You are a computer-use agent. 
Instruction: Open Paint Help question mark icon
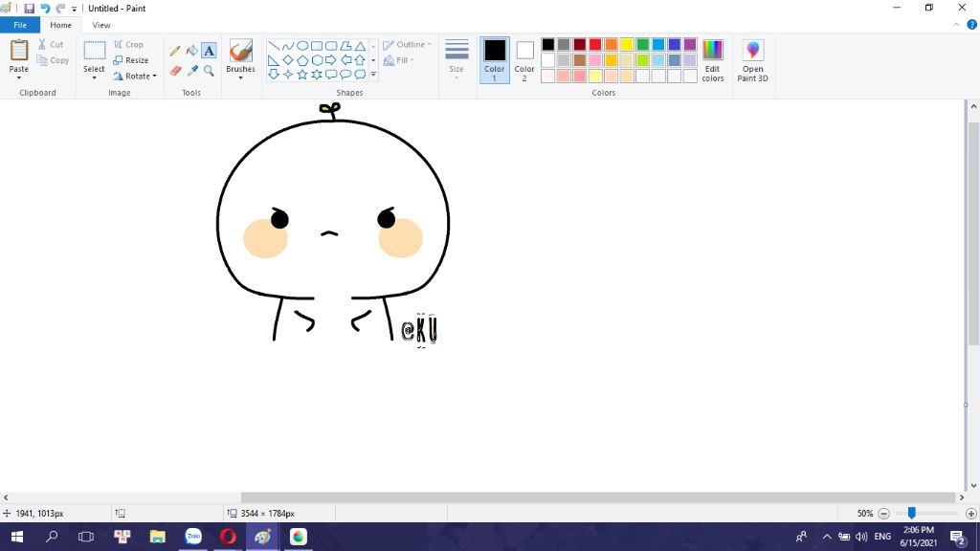tap(972, 25)
